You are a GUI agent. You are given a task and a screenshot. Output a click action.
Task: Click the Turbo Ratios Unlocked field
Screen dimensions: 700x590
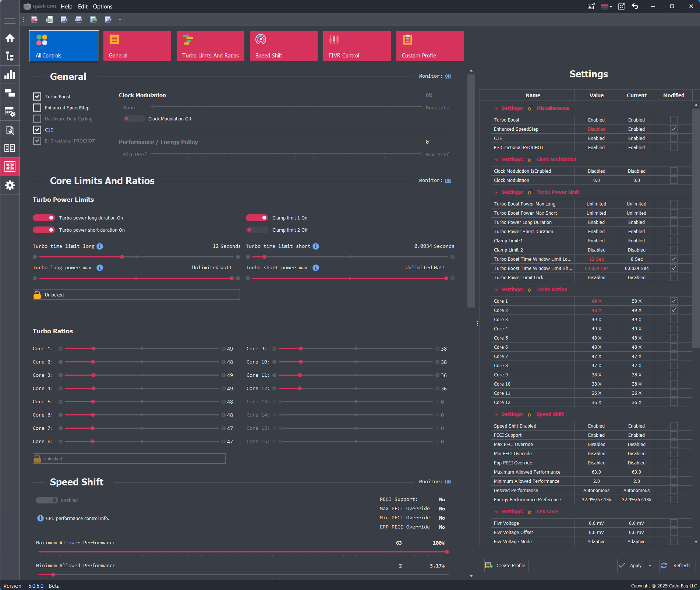coord(129,459)
